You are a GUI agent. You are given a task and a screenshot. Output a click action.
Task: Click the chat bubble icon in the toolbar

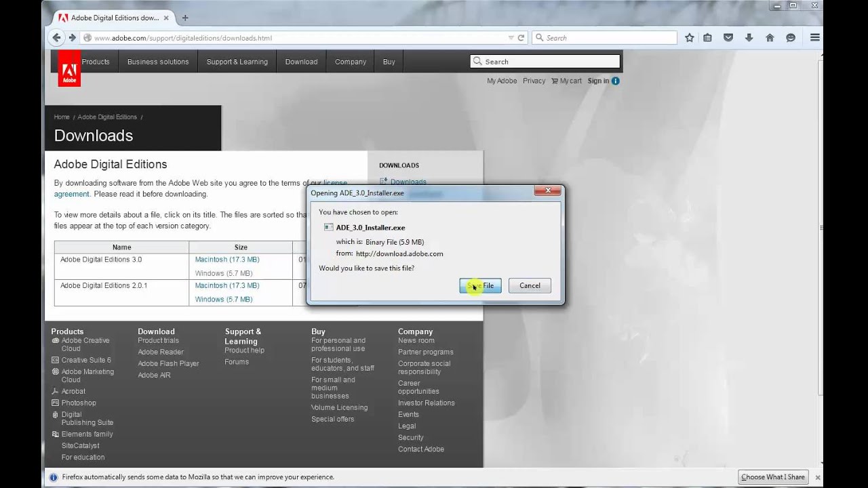click(791, 38)
